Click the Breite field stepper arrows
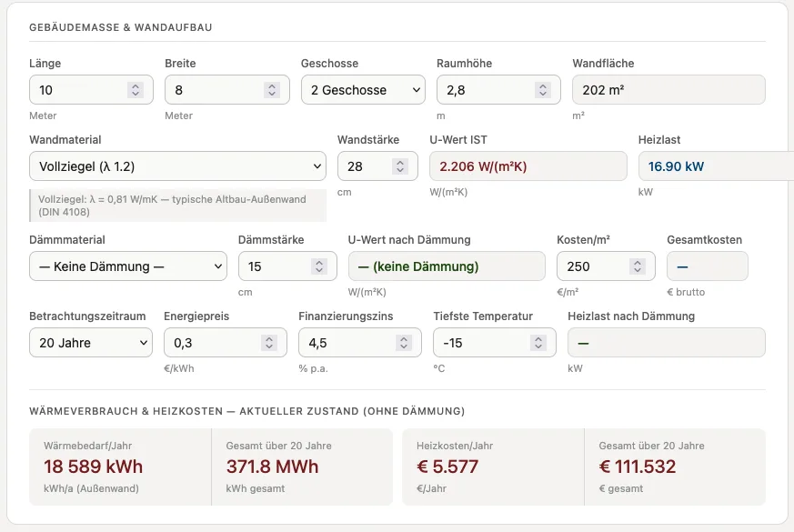The image size is (794, 532). point(271,90)
